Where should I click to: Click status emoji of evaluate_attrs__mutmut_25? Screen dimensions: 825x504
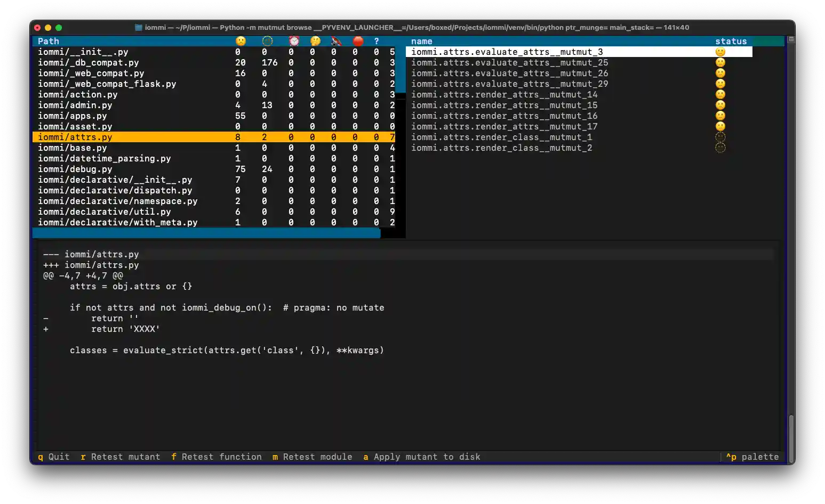[x=720, y=62]
